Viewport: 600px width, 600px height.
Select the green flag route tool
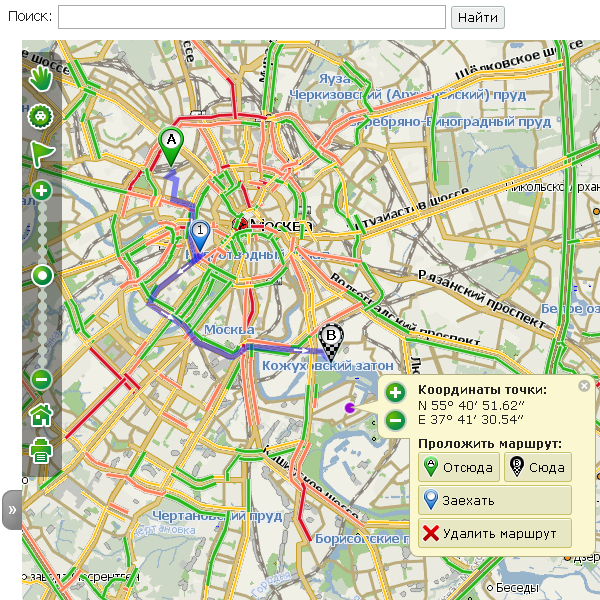click(41, 153)
